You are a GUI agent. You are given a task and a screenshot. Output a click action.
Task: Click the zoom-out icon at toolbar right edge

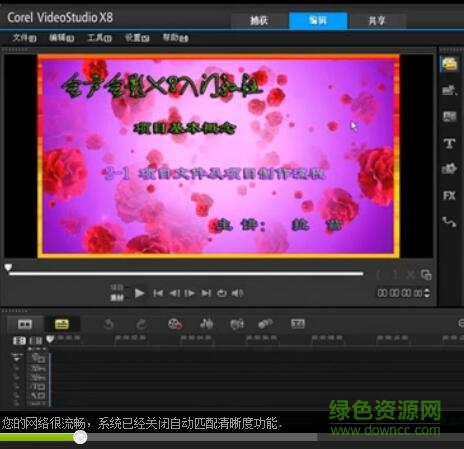(461, 323)
